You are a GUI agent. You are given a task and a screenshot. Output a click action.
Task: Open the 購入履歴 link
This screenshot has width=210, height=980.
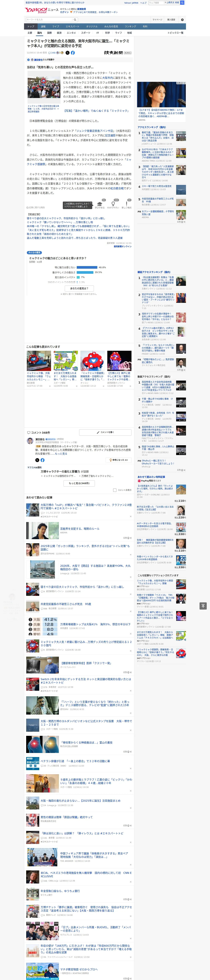point(171,19)
